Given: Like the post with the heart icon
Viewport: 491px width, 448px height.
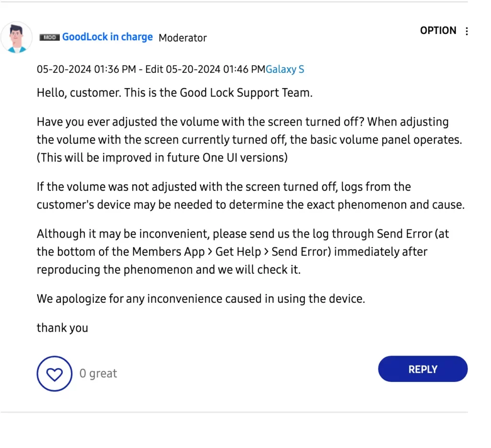Looking at the screenshot, I should pos(55,374).
